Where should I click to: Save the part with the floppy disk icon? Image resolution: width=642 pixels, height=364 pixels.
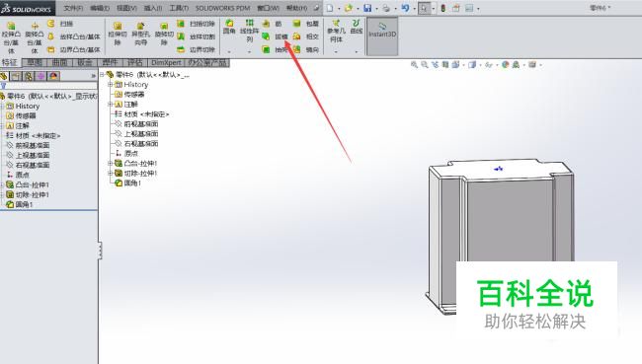(x=367, y=8)
